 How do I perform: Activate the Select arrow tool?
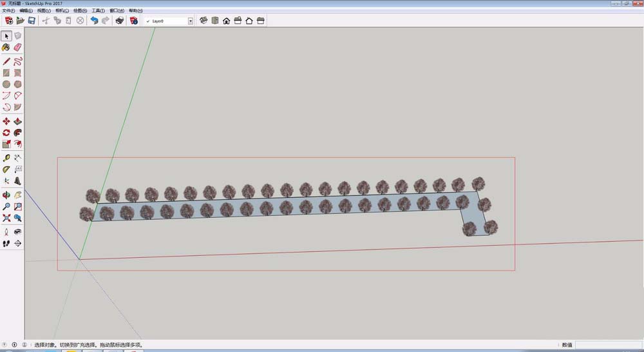pyautogui.click(x=6, y=36)
